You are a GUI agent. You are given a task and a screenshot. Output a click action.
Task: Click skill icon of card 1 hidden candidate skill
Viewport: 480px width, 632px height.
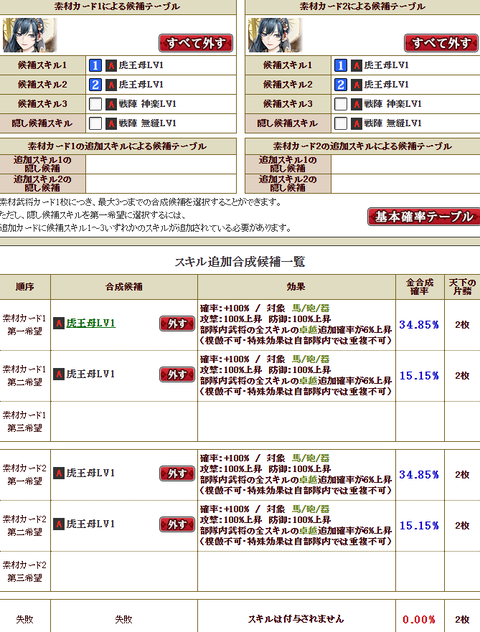pos(111,123)
